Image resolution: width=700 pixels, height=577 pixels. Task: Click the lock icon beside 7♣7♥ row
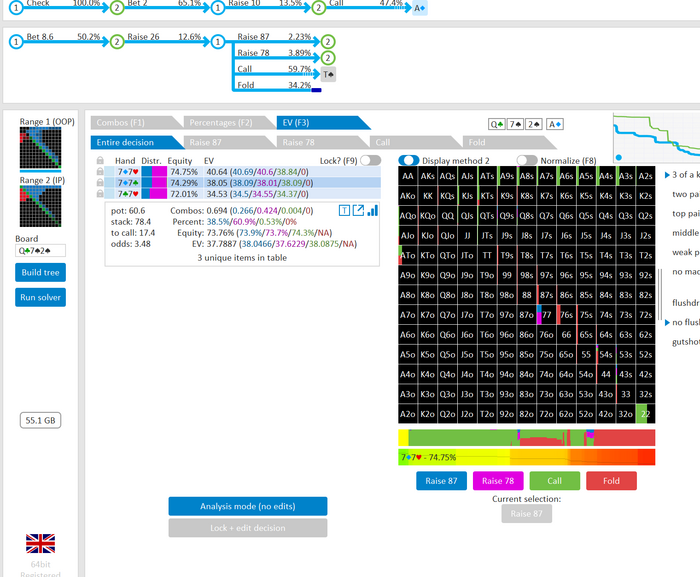tap(100, 194)
